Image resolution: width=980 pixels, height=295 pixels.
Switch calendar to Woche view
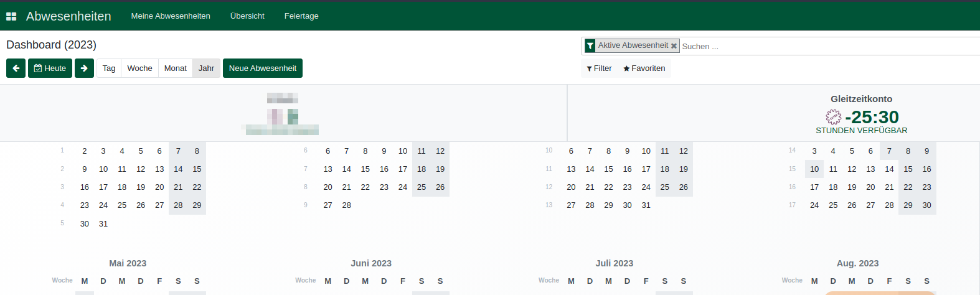[139, 68]
